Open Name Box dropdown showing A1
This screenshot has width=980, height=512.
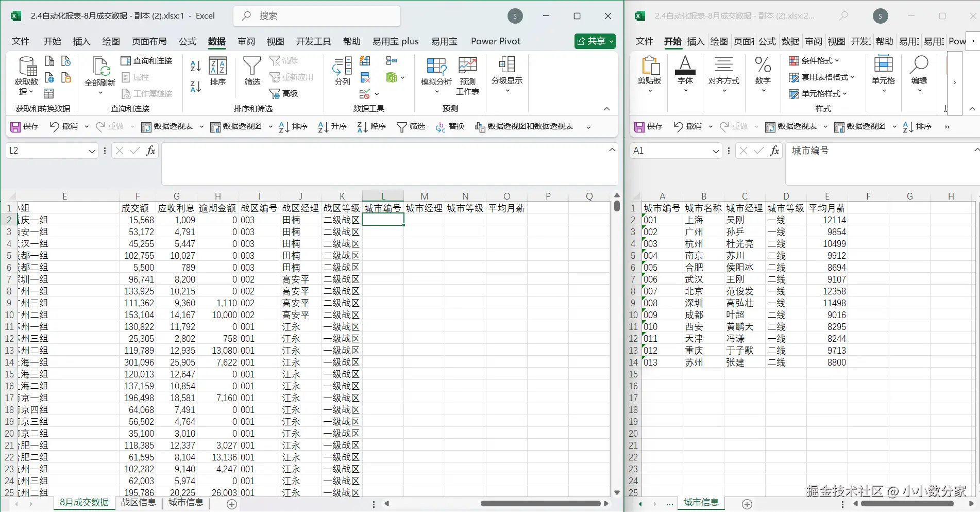[x=716, y=151]
